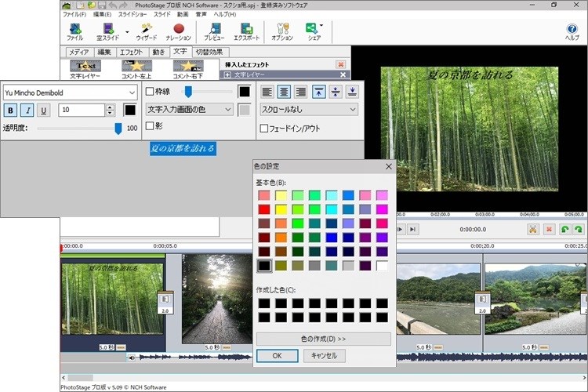The width and height of the screenshot is (588, 392).
Task: Open the シェア dropdown arrow
Action: tap(321, 26)
